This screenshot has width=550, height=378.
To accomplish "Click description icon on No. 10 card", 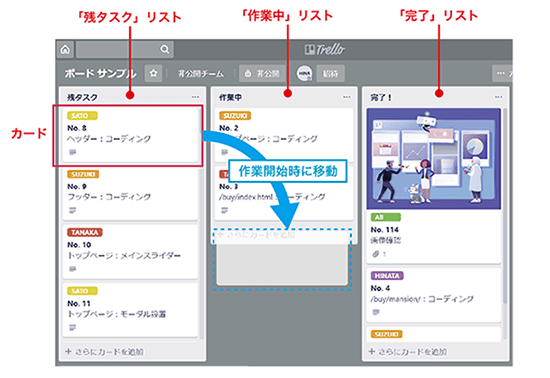I will [72, 269].
